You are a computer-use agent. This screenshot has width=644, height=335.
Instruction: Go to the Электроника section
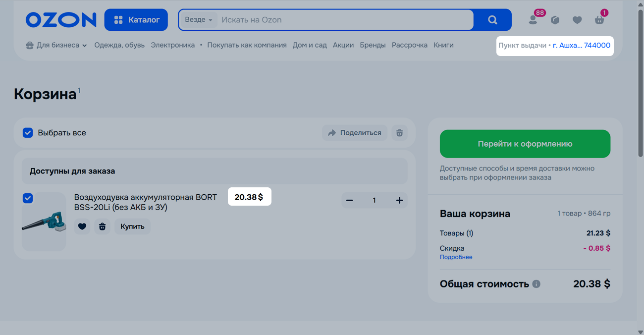tap(172, 45)
